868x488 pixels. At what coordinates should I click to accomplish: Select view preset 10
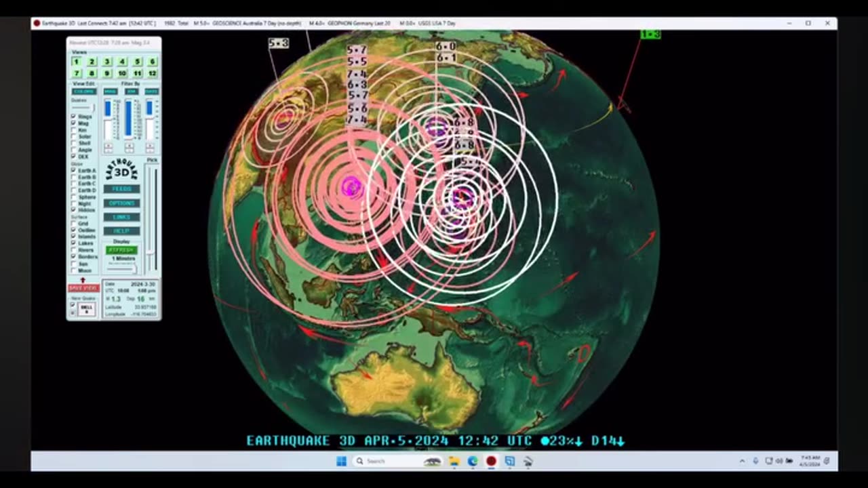point(122,73)
